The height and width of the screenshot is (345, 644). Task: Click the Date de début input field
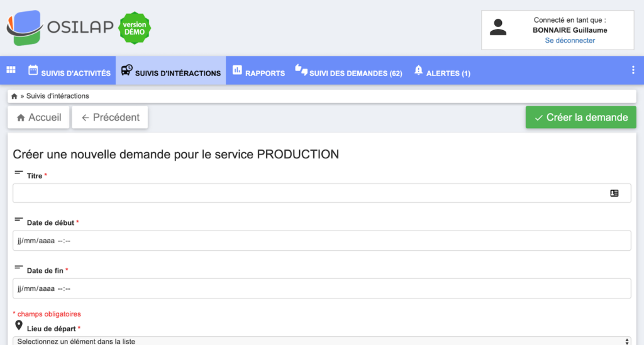pyautogui.click(x=322, y=241)
